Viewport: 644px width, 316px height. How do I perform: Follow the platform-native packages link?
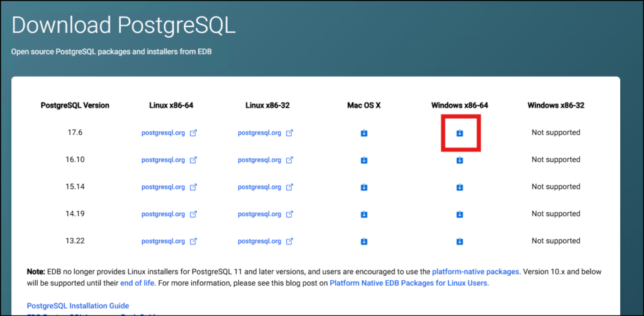click(x=475, y=272)
